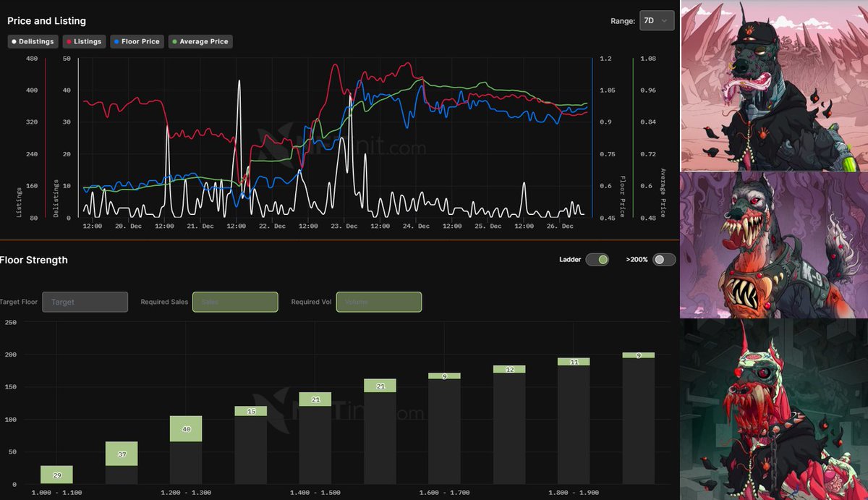Click the Required Sales input field
Image resolution: width=868 pixels, height=500 pixels.
(x=235, y=302)
